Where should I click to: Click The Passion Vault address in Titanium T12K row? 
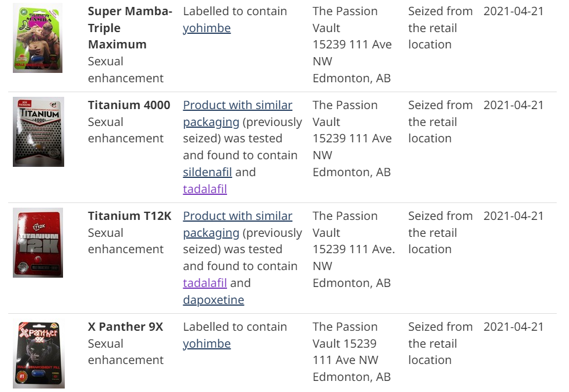354,250
